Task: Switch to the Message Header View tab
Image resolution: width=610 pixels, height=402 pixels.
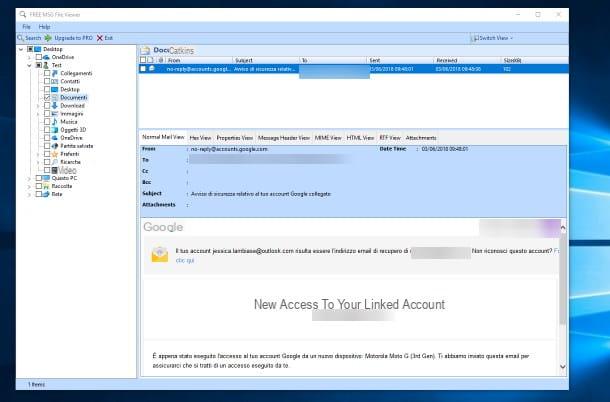Action: 284,138
